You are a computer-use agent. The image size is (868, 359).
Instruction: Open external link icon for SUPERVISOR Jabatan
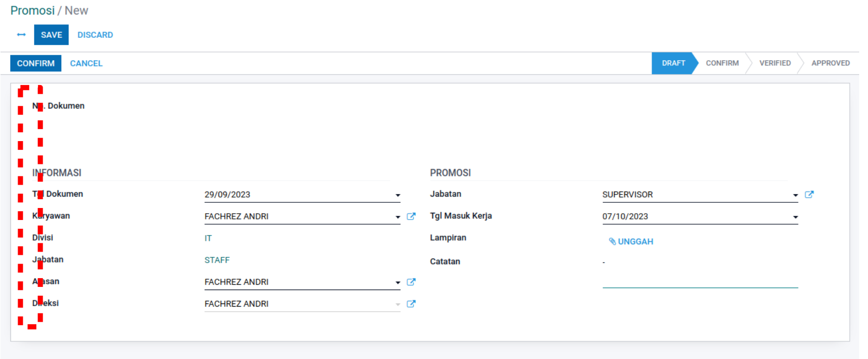point(809,195)
